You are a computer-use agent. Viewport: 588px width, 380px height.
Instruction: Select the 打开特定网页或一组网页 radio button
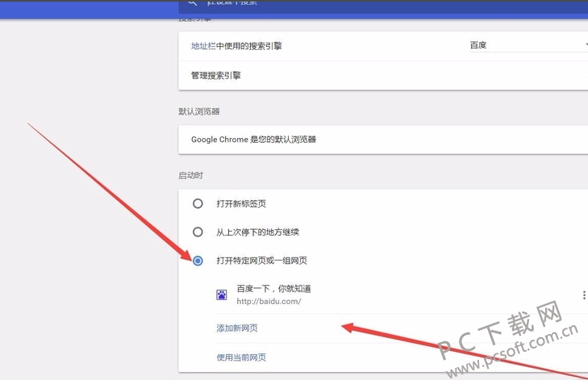point(198,261)
